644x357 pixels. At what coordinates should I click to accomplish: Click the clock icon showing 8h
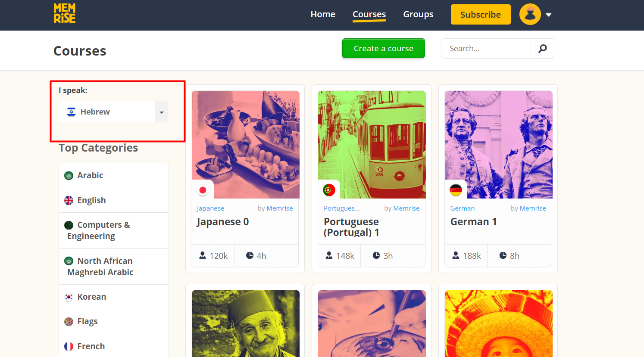click(x=503, y=255)
